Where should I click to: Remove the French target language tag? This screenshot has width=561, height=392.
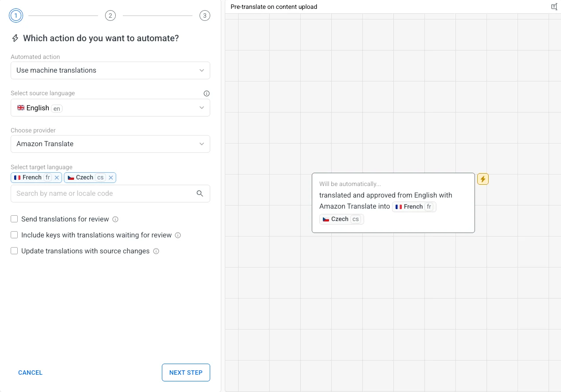[x=57, y=178]
